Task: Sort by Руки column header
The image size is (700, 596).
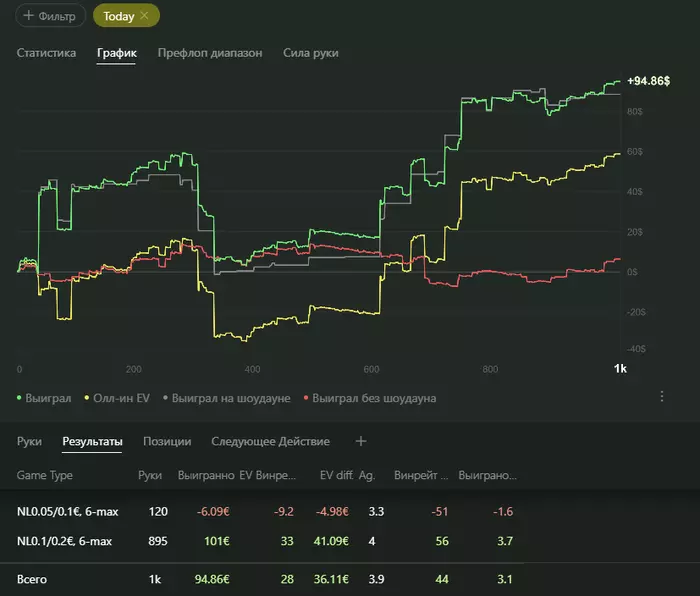Action: point(150,475)
